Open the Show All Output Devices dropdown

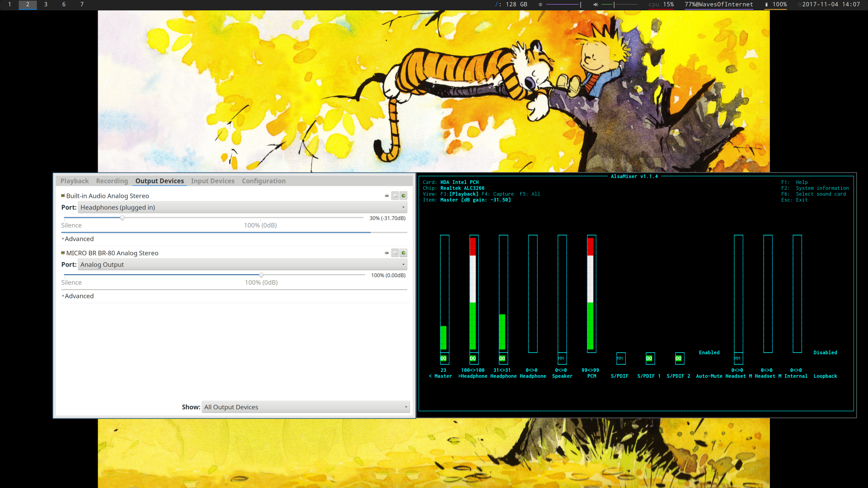click(x=306, y=407)
